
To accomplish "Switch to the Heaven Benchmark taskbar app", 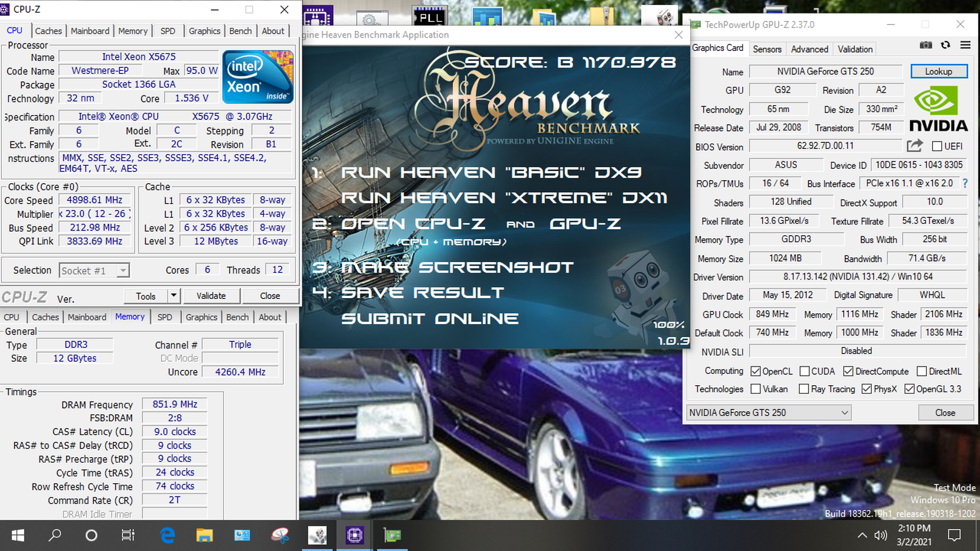I will tap(317, 535).
